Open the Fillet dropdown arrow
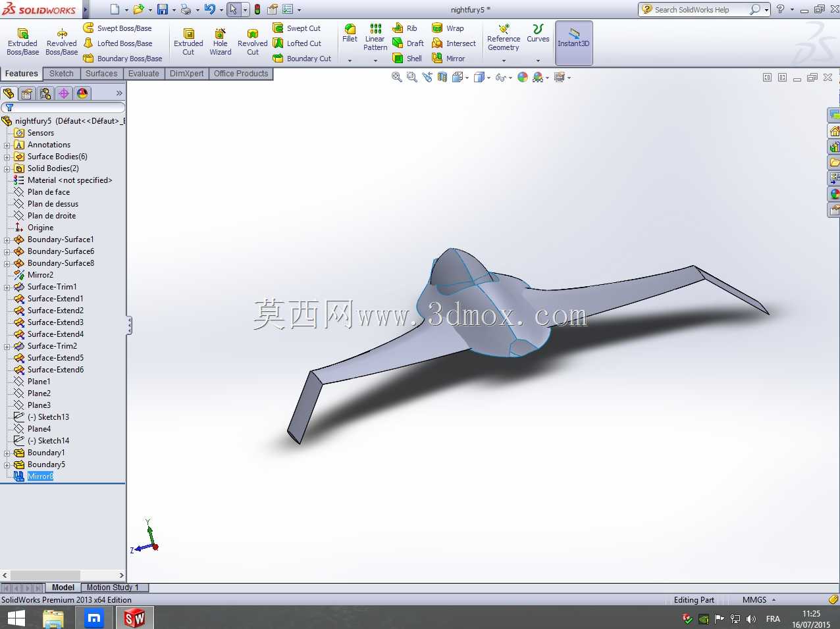This screenshot has width=840, height=629. (x=350, y=61)
